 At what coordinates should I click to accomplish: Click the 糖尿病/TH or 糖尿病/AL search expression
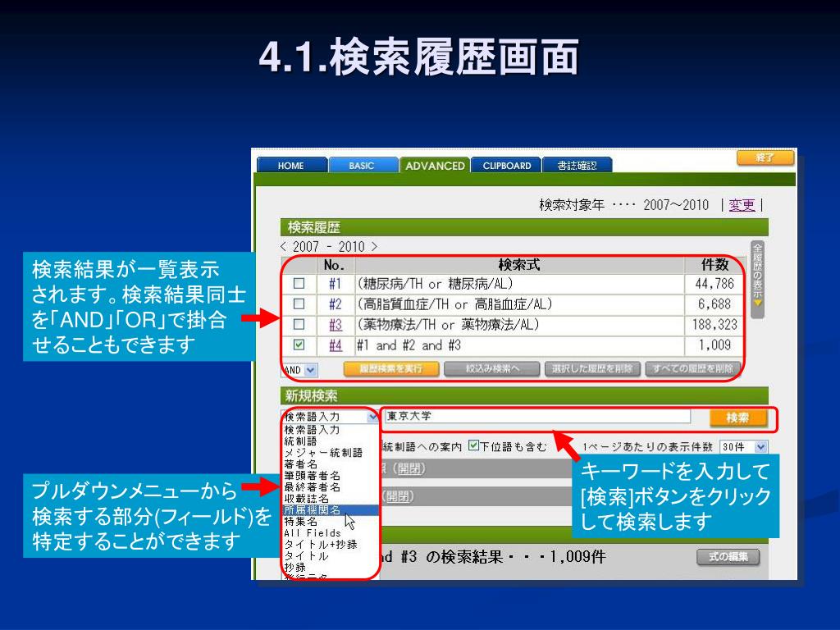click(x=435, y=283)
